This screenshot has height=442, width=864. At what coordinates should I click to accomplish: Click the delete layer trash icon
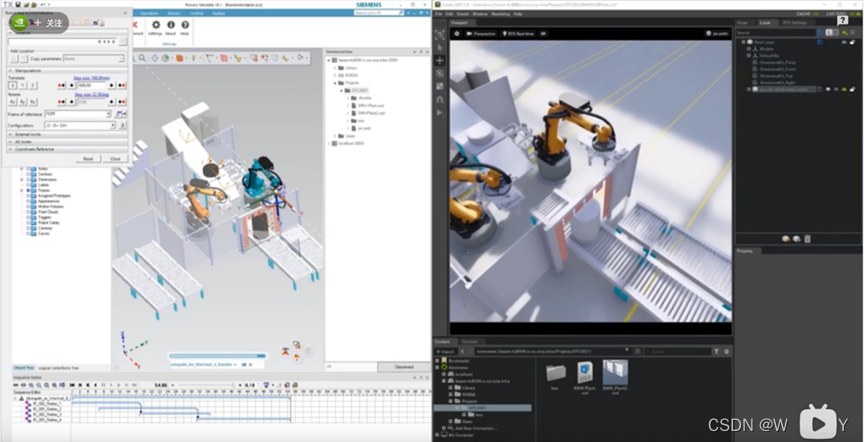(x=807, y=239)
